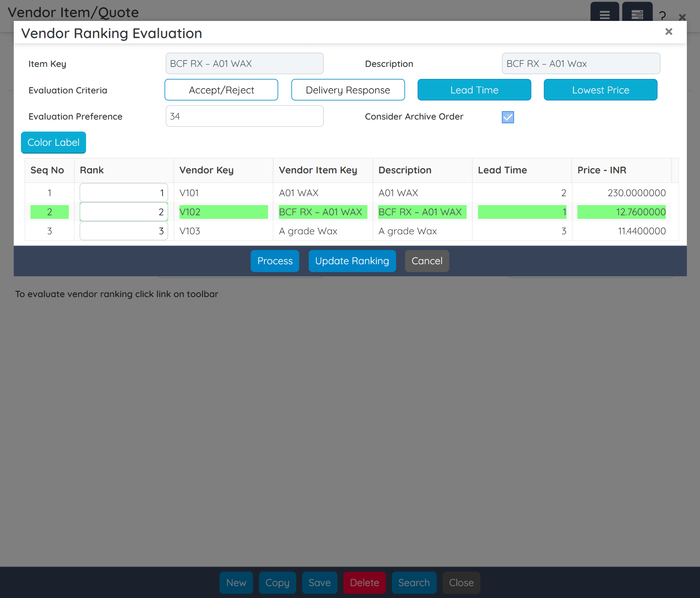The height and width of the screenshot is (598, 700).
Task: Deselect the Lead Time criterion
Action: (474, 90)
